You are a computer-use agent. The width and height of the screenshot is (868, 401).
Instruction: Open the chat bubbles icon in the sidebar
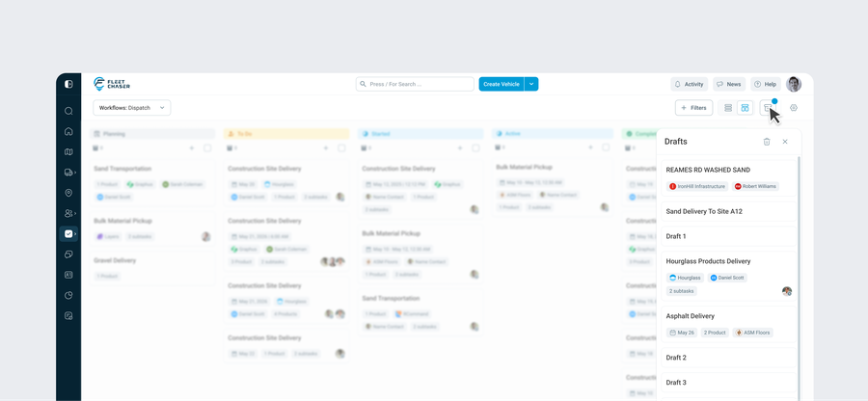68,254
